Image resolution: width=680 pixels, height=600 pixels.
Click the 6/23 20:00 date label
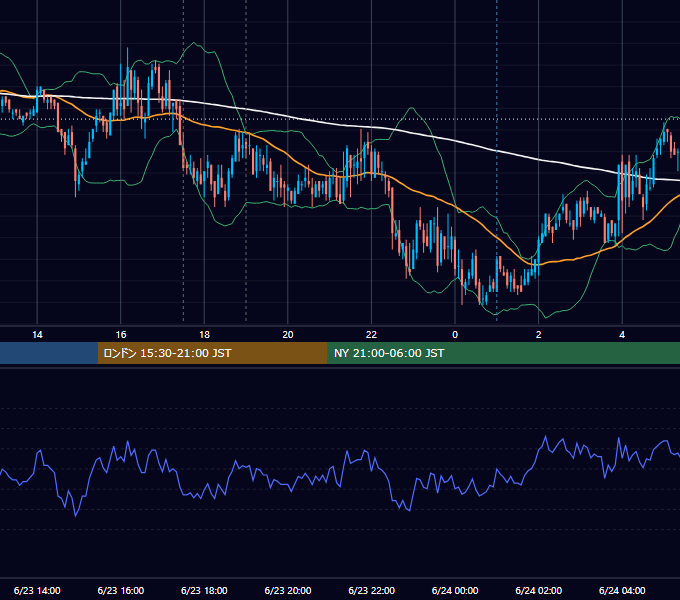coord(288,590)
